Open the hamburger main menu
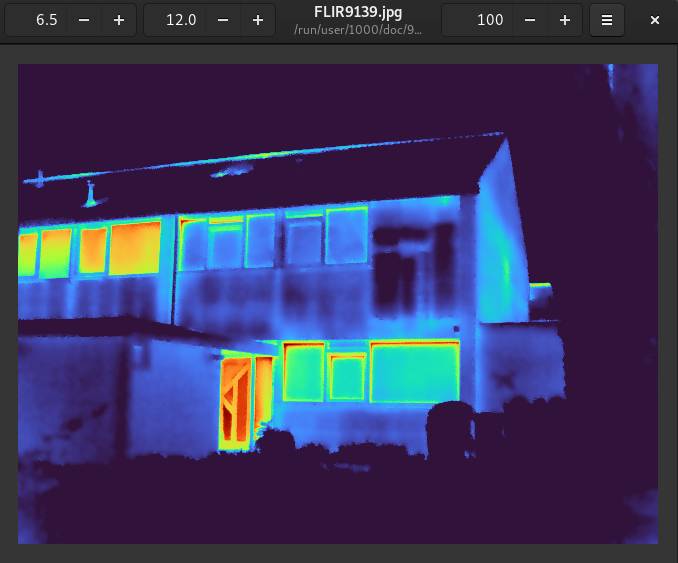Viewport: 678px width, 563px height. click(x=607, y=20)
